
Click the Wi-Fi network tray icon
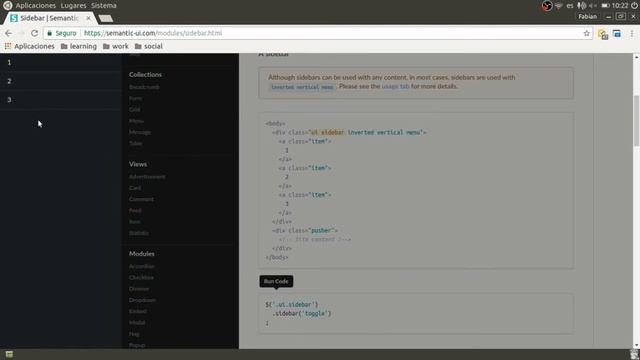point(559,5)
